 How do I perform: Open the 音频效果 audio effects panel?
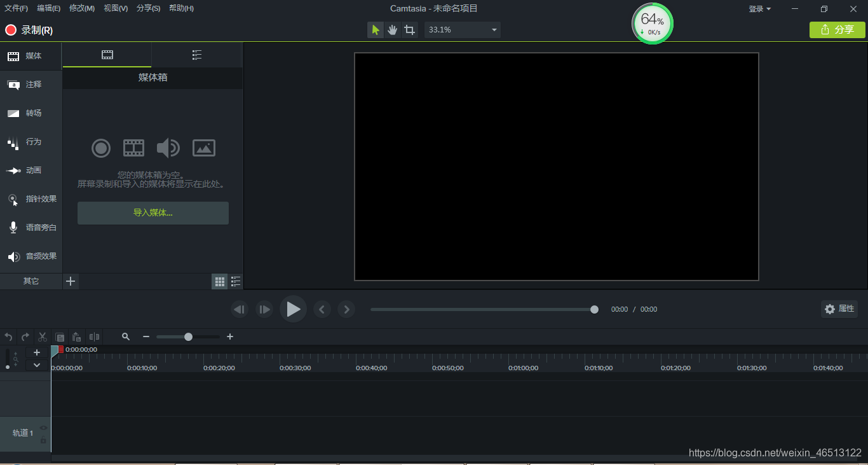coord(31,256)
